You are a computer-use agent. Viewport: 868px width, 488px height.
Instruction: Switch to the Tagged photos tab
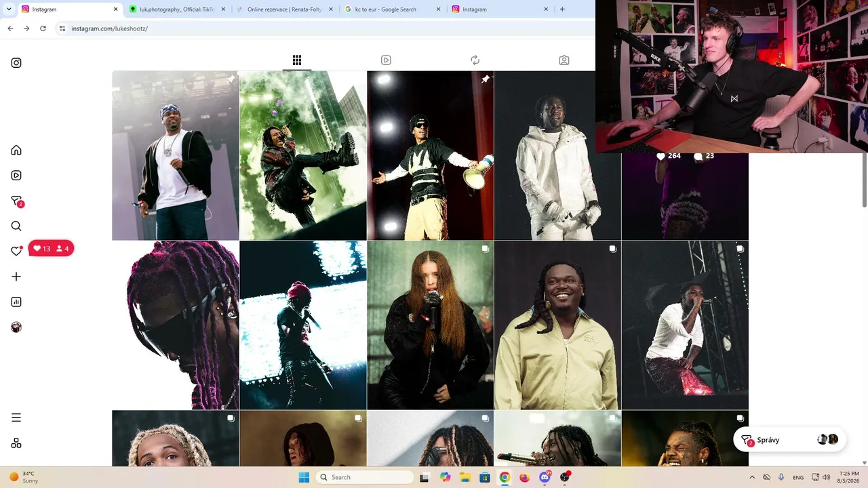point(564,60)
